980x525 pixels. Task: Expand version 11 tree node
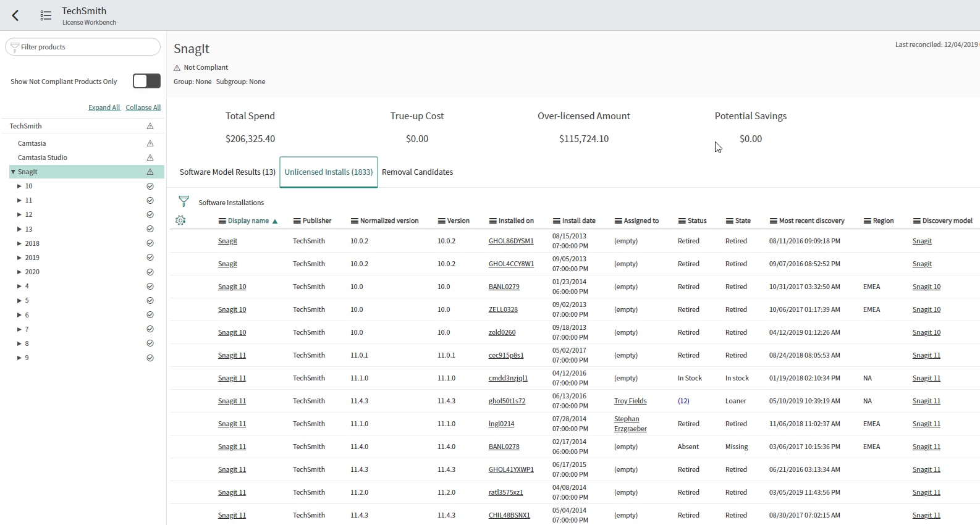coord(19,200)
